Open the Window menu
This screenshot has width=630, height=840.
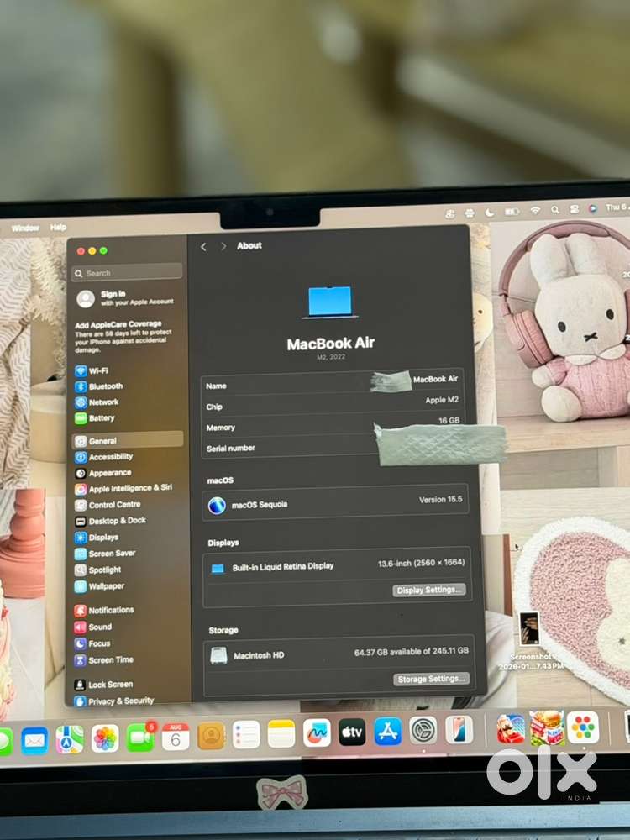(25, 228)
